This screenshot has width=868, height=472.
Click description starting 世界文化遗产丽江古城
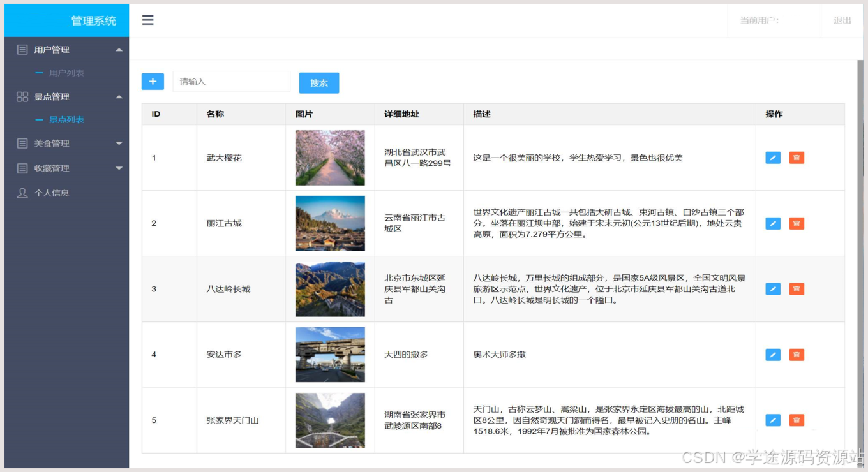609,223
